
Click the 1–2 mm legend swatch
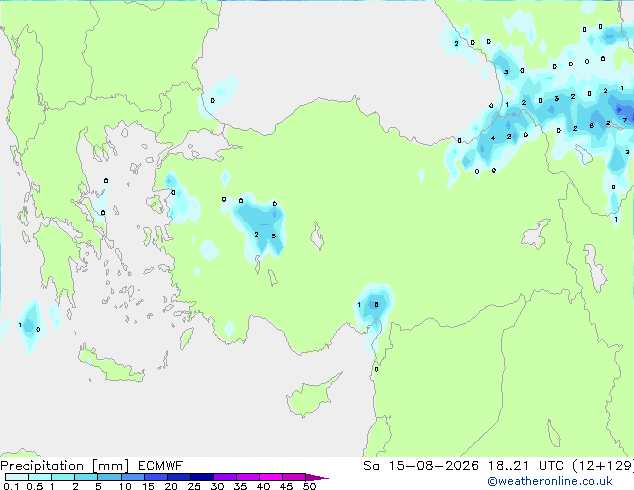click(x=63, y=477)
